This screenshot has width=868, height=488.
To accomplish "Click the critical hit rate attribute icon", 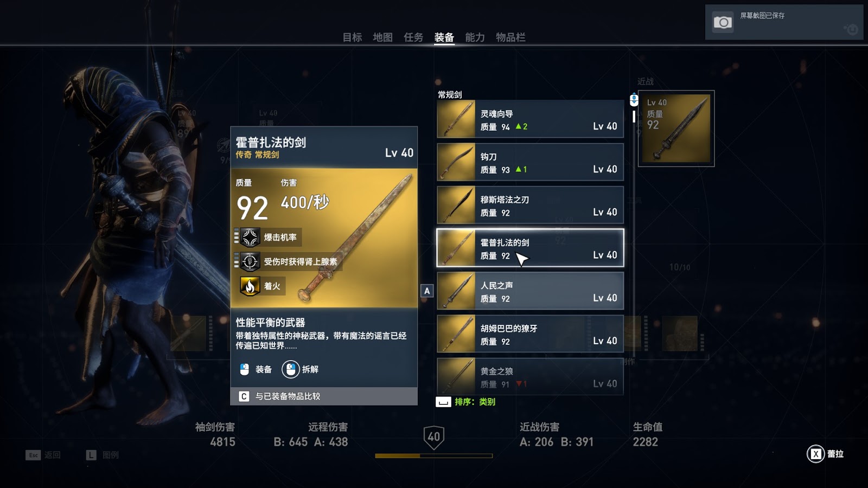I will point(250,237).
